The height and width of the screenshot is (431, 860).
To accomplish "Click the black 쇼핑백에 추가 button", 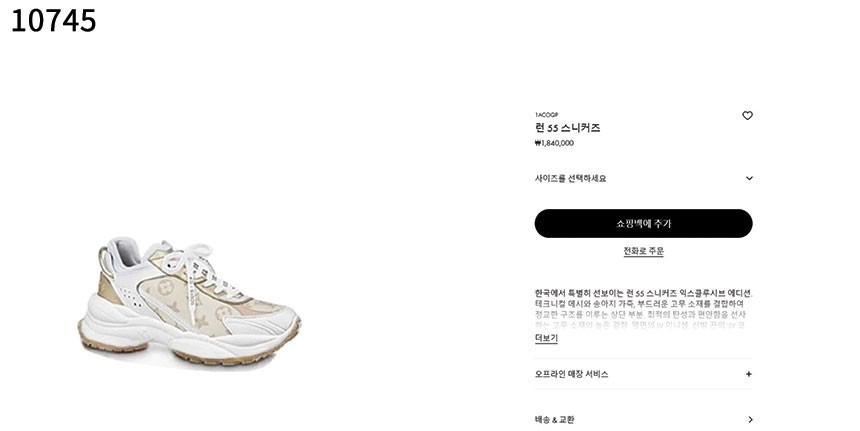I will 643,223.
